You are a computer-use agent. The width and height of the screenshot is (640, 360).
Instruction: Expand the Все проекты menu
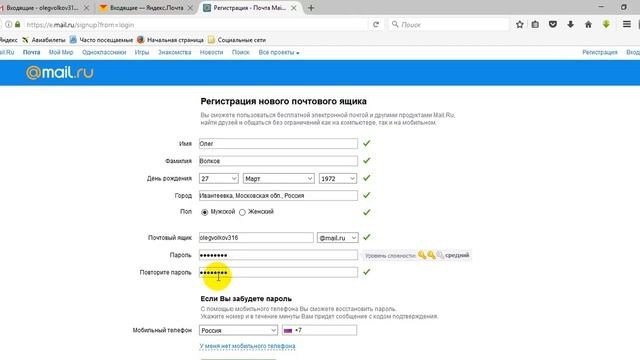click(x=279, y=52)
